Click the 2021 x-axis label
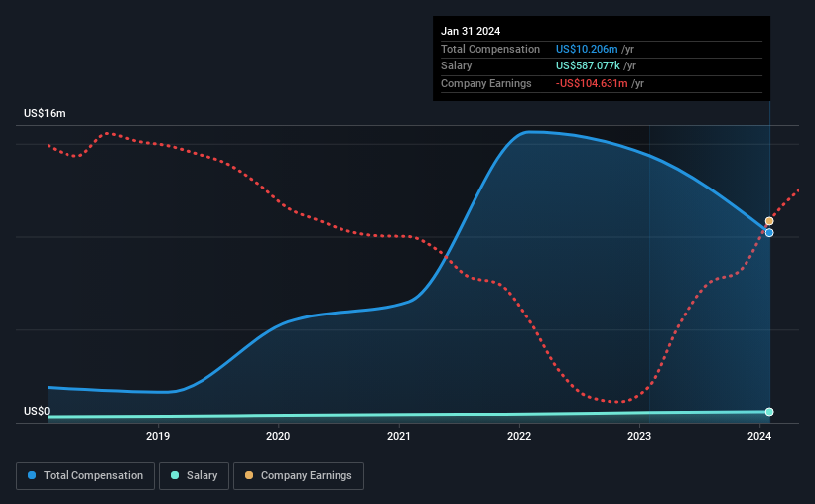The height and width of the screenshot is (504, 815). coord(399,436)
